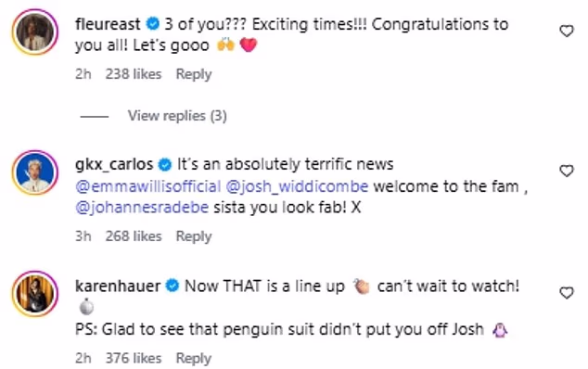
Task: Open the @johannesradebe mention
Action: 142,208
